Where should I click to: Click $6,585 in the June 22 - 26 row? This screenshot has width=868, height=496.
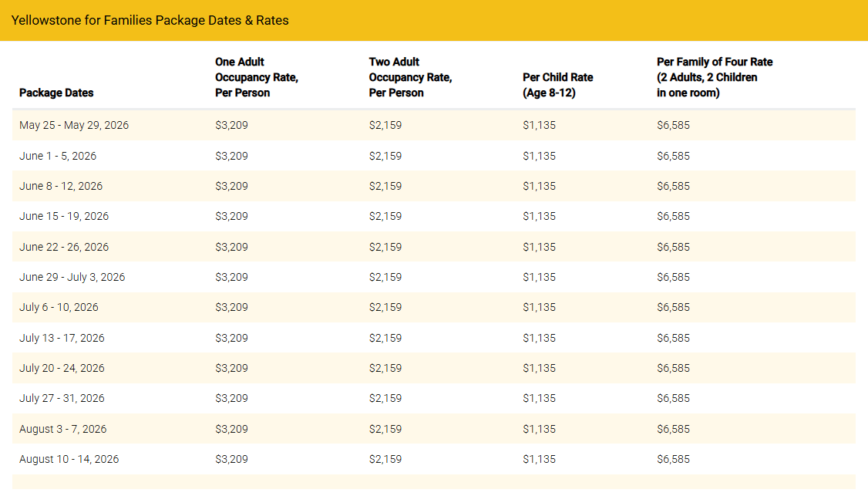[673, 247]
